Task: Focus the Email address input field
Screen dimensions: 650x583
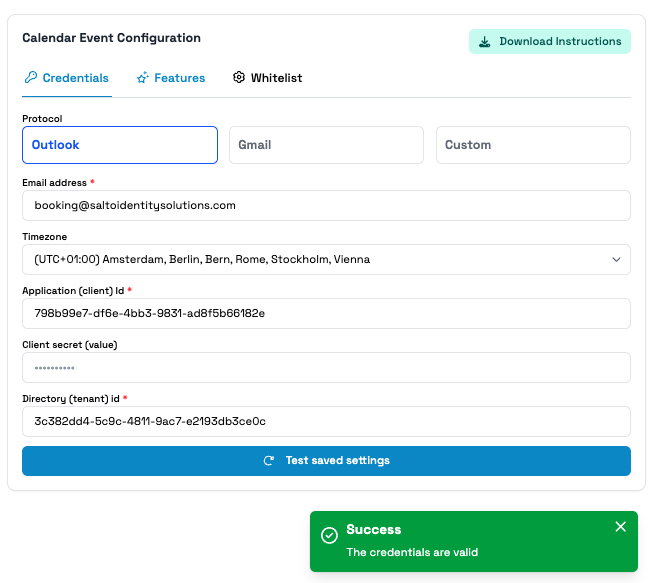Action: pyautogui.click(x=326, y=205)
